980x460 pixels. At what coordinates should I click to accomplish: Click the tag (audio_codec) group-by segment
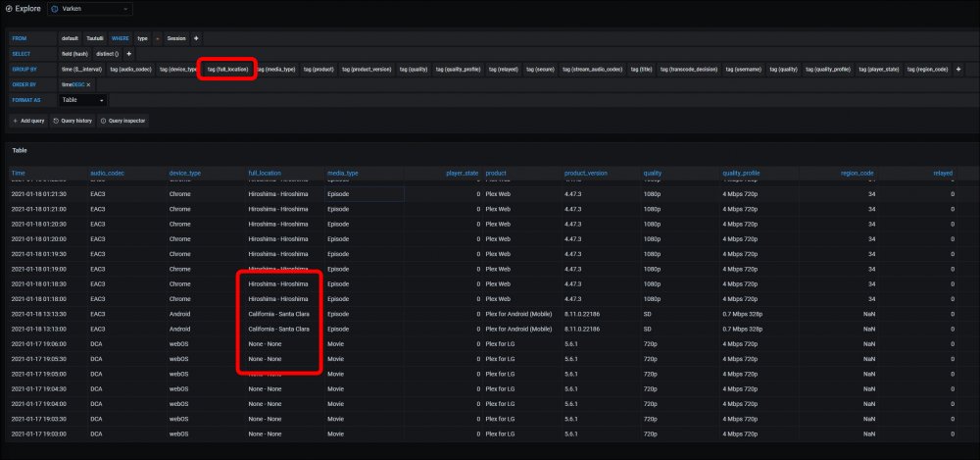[x=130, y=70]
